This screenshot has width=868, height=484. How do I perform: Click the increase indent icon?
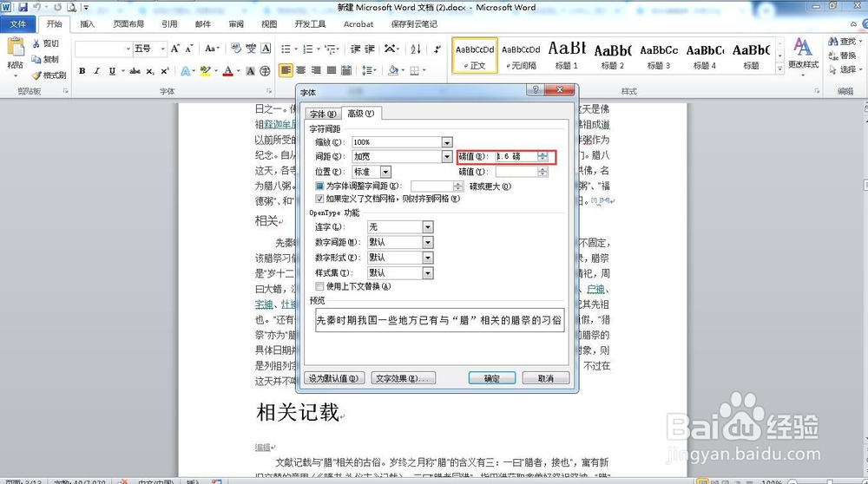point(370,49)
